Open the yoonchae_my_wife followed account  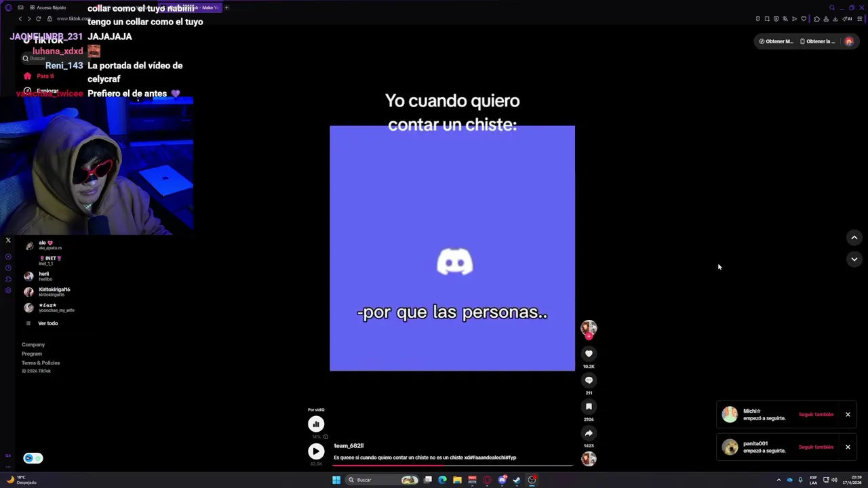(49, 308)
